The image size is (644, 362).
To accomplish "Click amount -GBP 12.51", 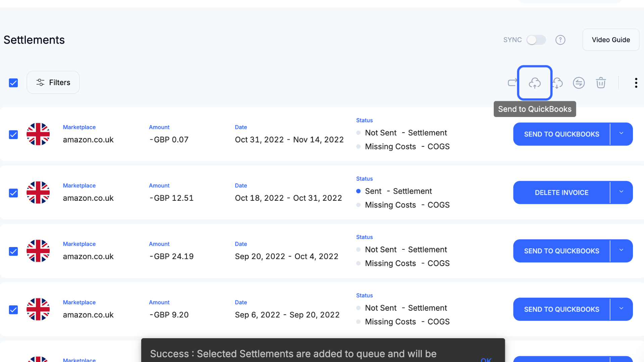I will tap(171, 198).
